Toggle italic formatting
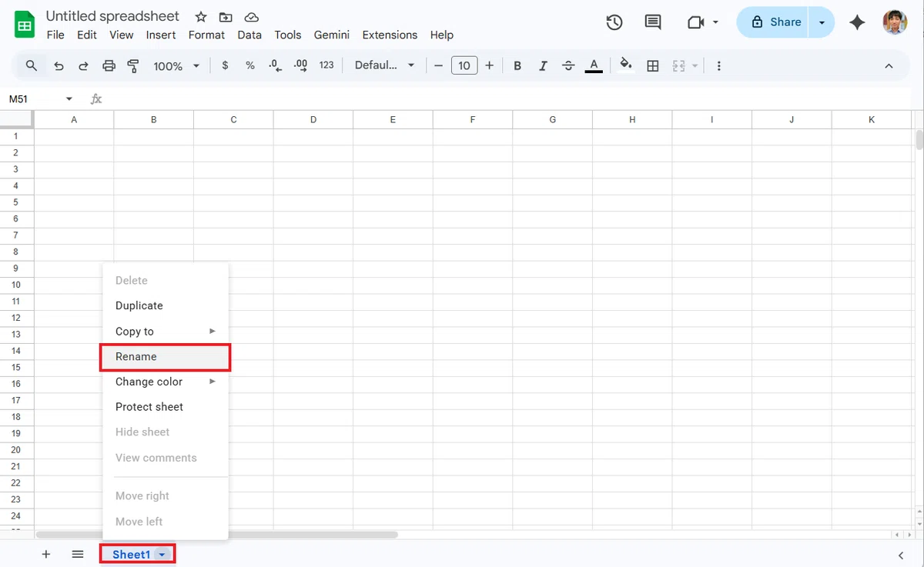Viewport: 924px width, 567px height. pos(543,66)
